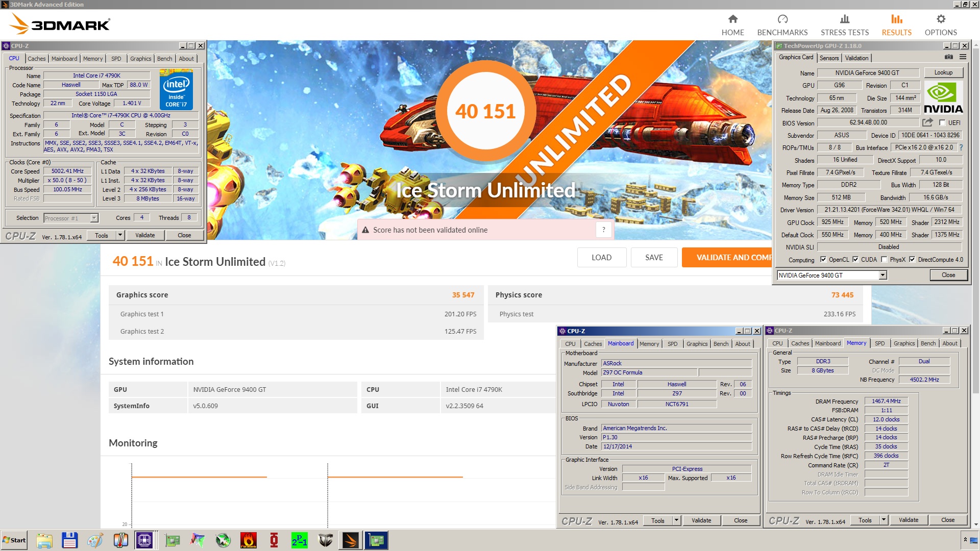This screenshot has height=551, width=980.
Task: Open green sphere app on taskbar
Action: (223, 540)
